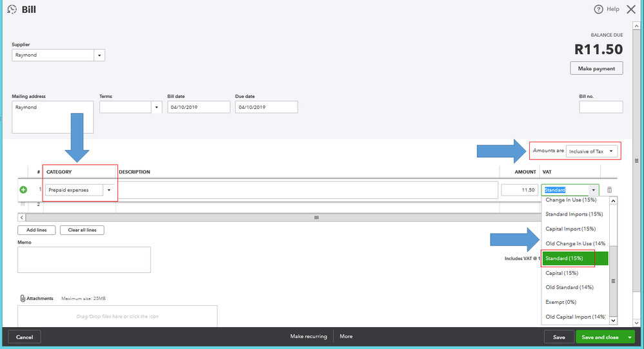The width and height of the screenshot is (644, 349).
Task: Open the Help icon
Action: click(x=599, y=9)
